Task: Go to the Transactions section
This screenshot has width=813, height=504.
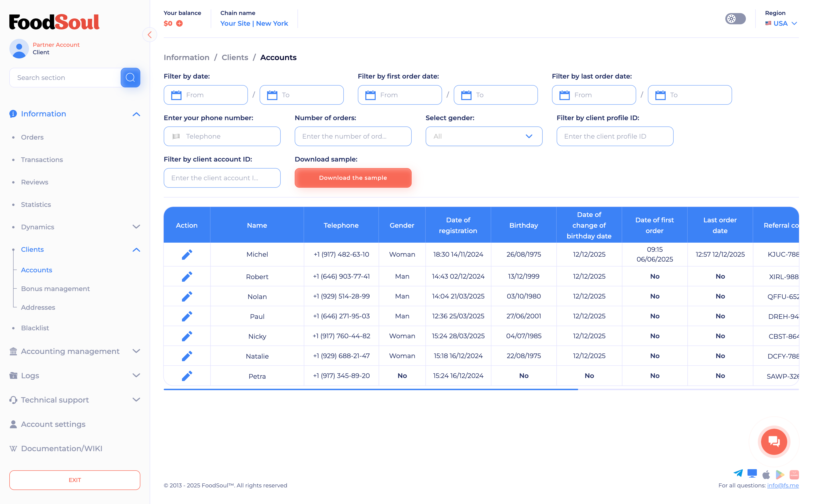Action: 42,160
